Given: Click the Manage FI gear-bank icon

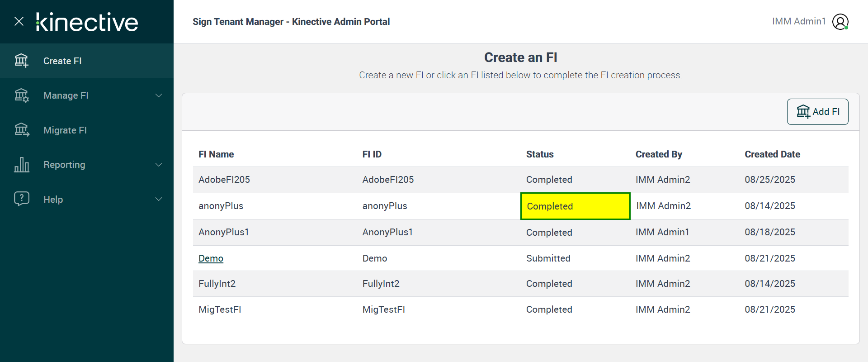Looking at the screenshot, I should 21,95.
